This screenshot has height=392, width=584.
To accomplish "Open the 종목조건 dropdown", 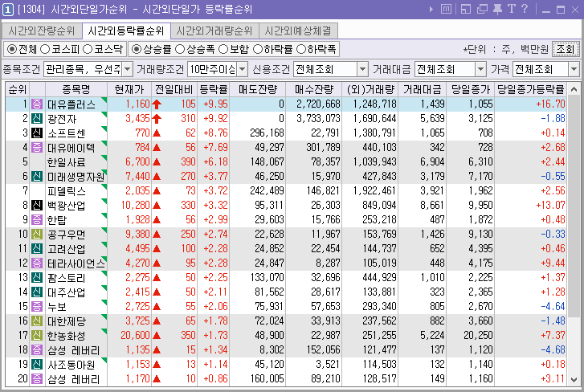I will tap(128, 69).
